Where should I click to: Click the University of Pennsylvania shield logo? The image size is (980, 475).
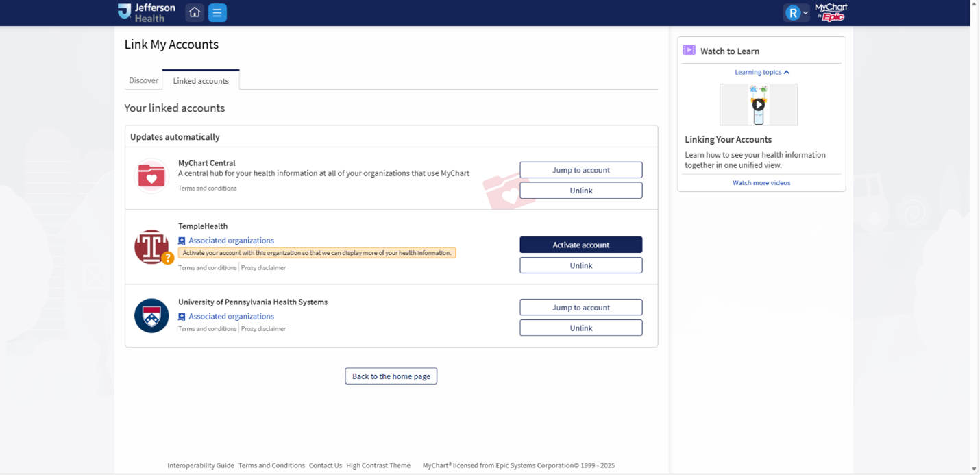pos(151,316)
